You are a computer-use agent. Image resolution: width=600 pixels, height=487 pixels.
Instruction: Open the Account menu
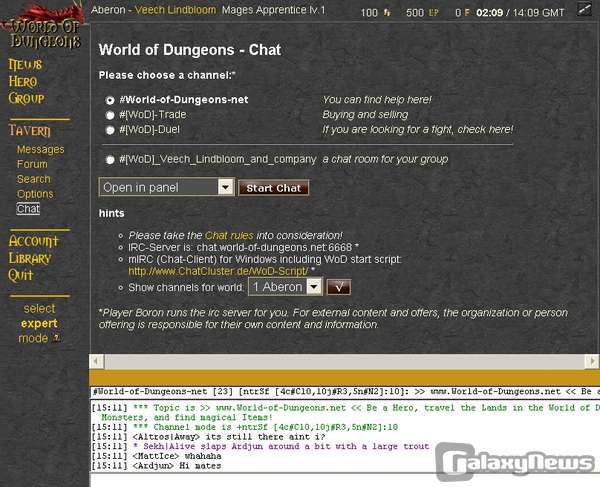(x=34, y=241)
